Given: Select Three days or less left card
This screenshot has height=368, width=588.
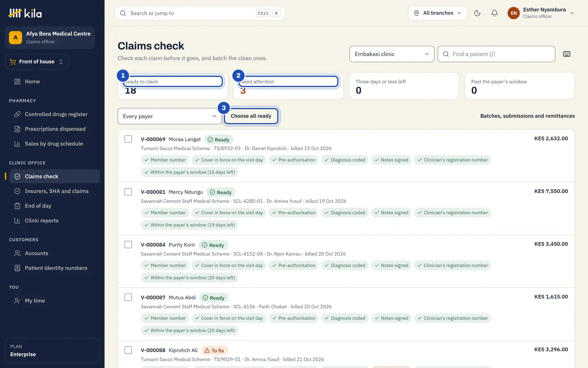Looking at the screenshot, I should pos(404,86).
